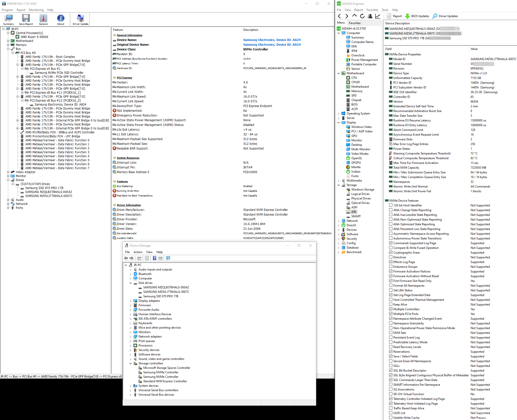Select AMD Ryzen 9 5950X node
The height and width of the screenshot is (420, 517).
(35, 37)
